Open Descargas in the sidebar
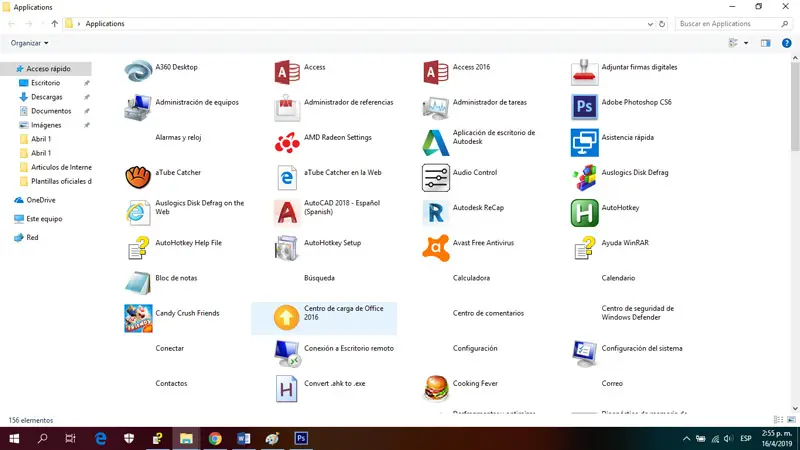Viewport: 800px width, 450px height. point(46,97)
